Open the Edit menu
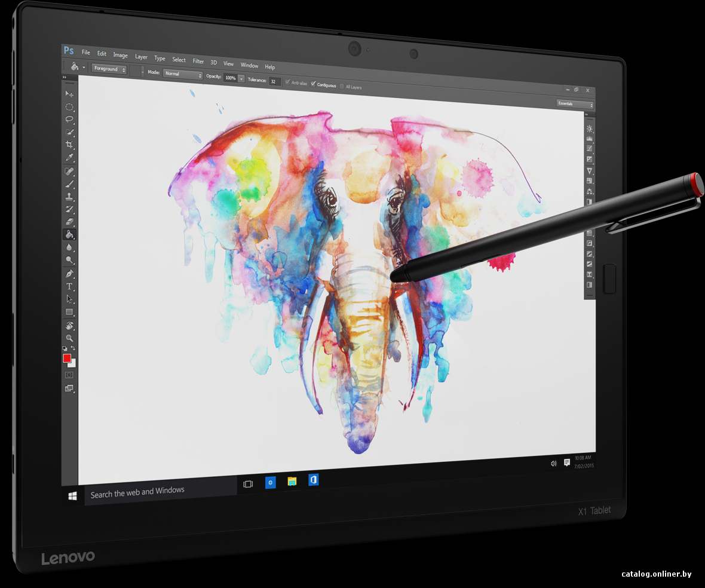 [102, 54]
